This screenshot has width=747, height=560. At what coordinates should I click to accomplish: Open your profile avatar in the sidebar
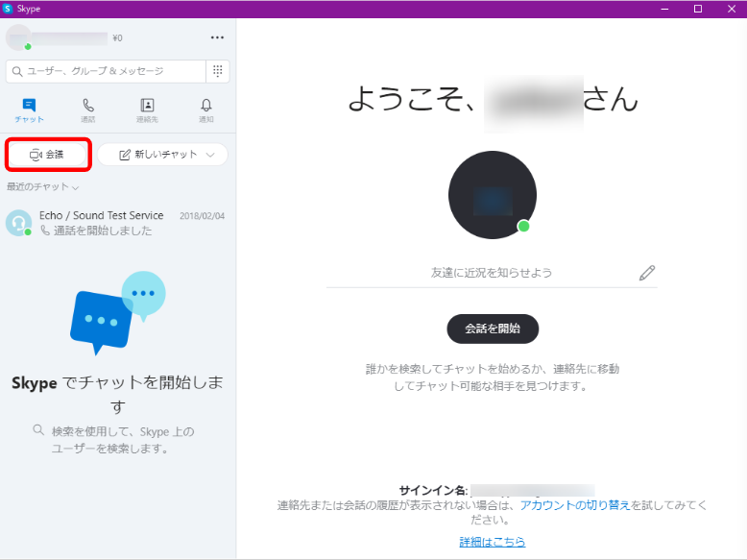point(18,37)
